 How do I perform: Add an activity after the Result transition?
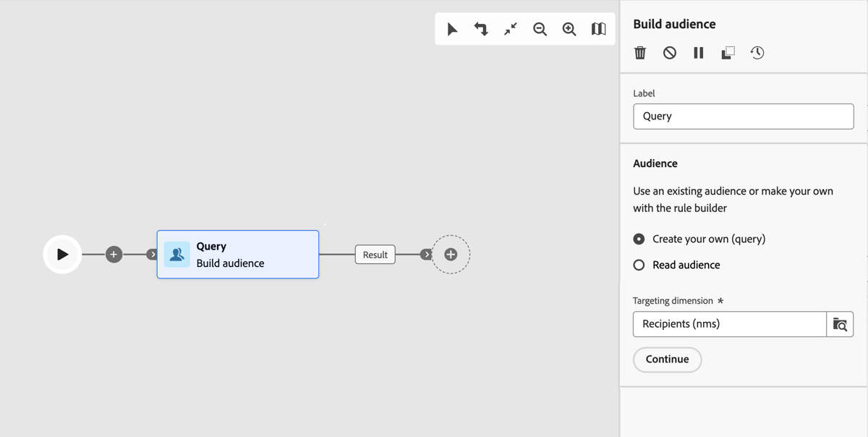tap(451, 254)
